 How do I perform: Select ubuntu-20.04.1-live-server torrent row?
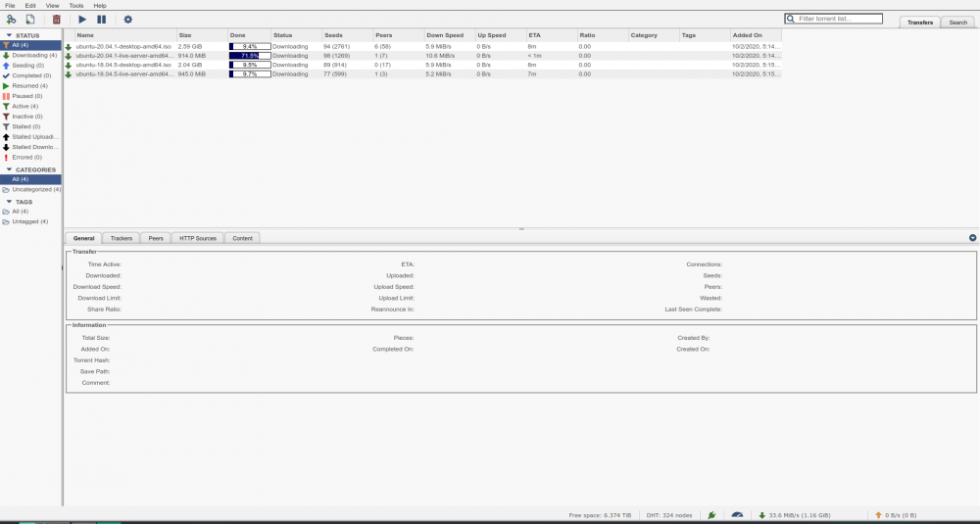422,56
